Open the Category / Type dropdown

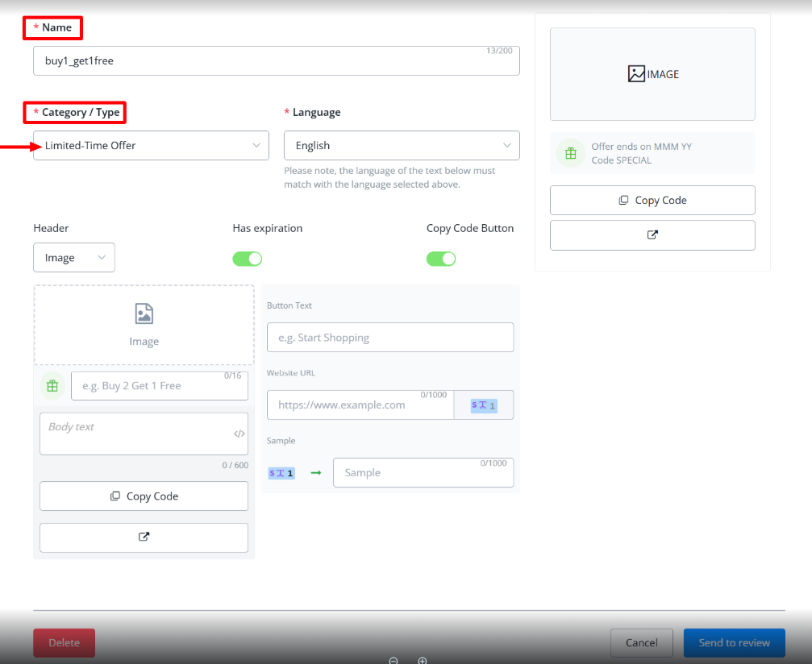tap(151, 146)
